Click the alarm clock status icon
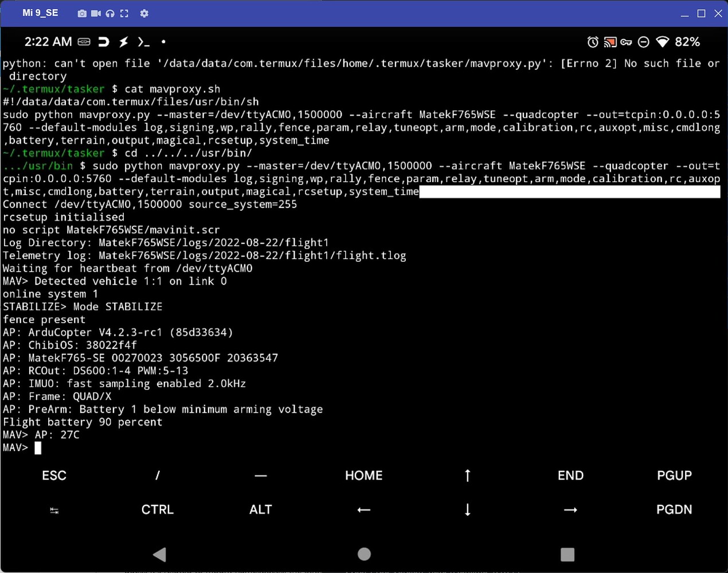Screen dimensions: 728x573 (x=592, y=42)
